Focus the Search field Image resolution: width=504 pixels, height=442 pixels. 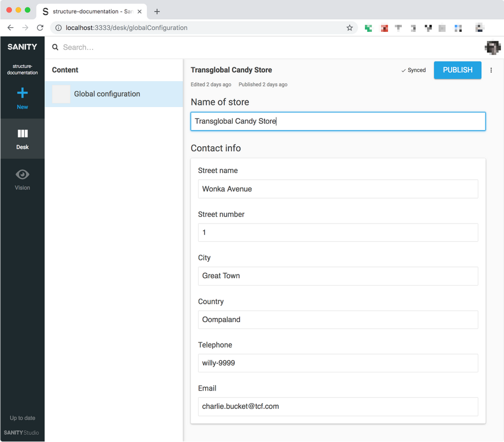pyautogui.click(x=270, y=47)
